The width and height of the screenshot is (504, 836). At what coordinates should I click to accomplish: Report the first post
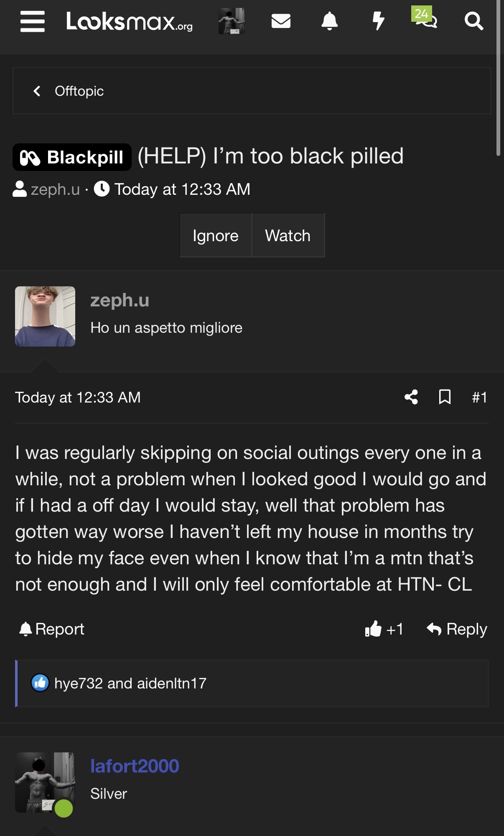coord(52,629)
